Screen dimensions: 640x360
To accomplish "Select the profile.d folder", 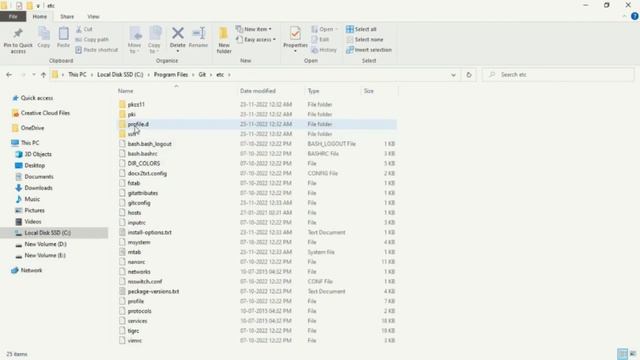I will [x=138, y=124].
